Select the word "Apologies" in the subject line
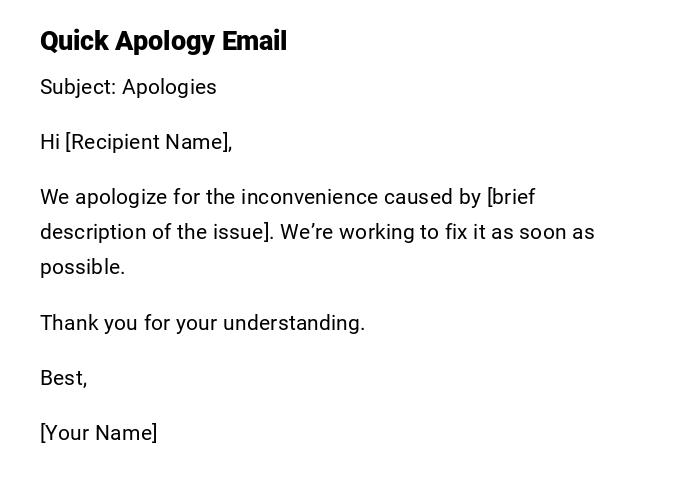 [169, 87]
